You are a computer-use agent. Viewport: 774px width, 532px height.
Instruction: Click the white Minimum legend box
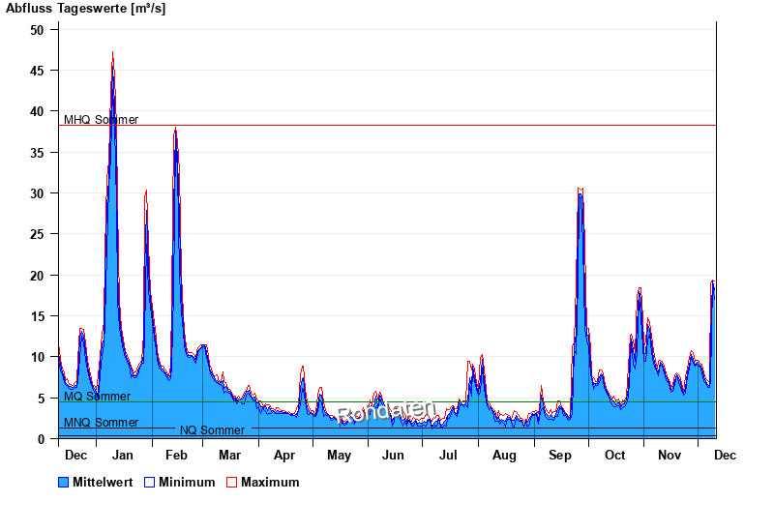point(149,483)
